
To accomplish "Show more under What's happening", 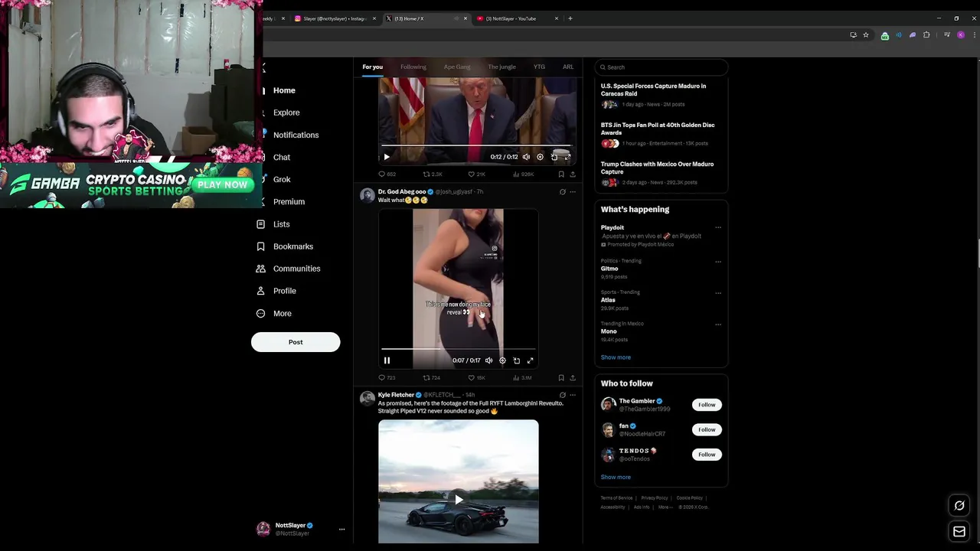I will [x=616, y=357].
